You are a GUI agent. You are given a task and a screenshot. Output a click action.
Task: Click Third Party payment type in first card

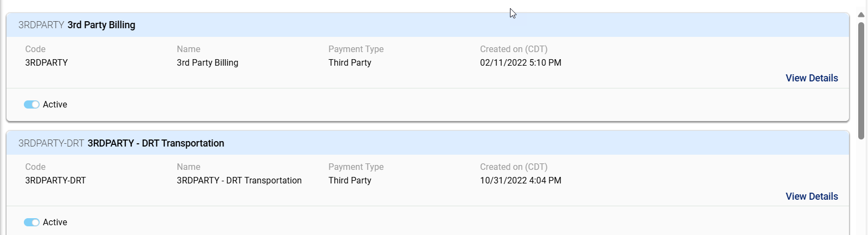pos(350,62)
